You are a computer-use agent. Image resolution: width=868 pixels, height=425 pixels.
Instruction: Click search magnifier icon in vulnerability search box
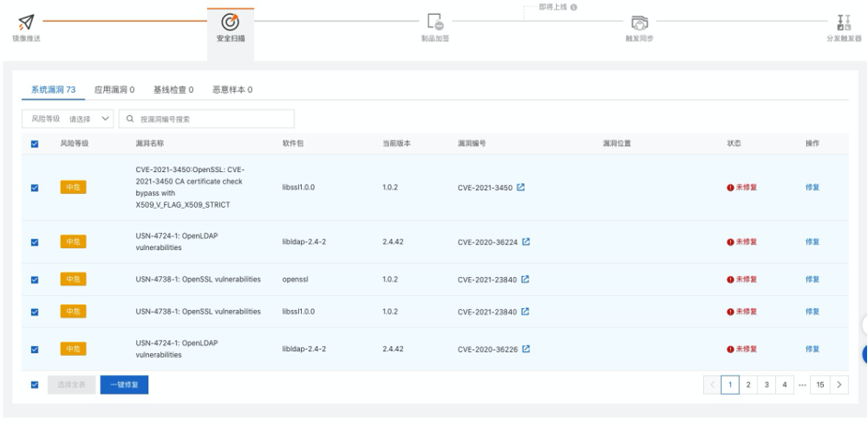tap(130, 119)
